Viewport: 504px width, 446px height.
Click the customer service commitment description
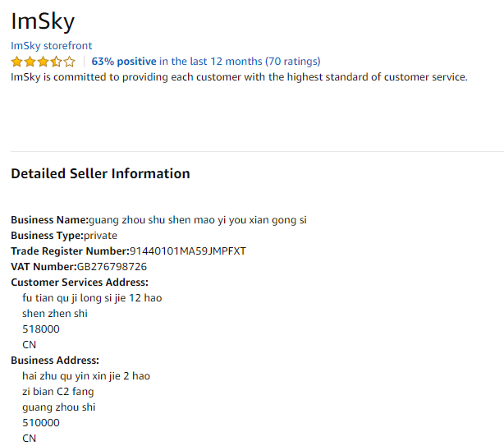pyautogui.click(x=239, y=77)
